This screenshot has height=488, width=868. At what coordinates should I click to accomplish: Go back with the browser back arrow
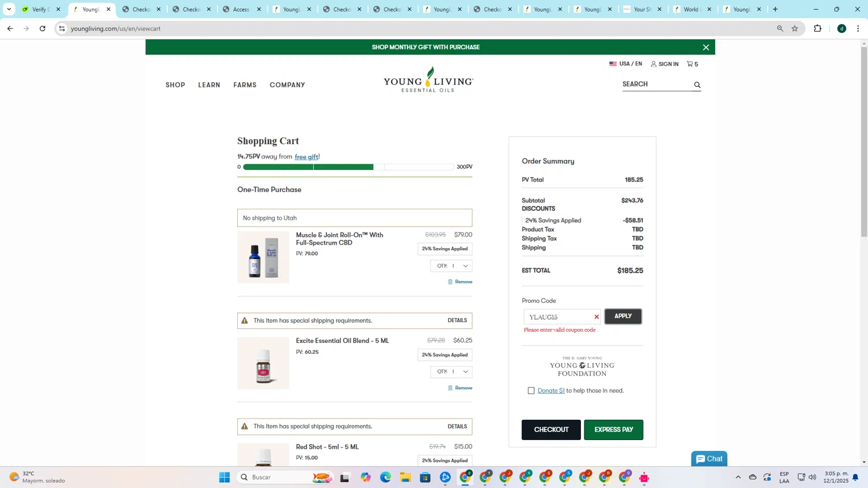tap(10, 28)
